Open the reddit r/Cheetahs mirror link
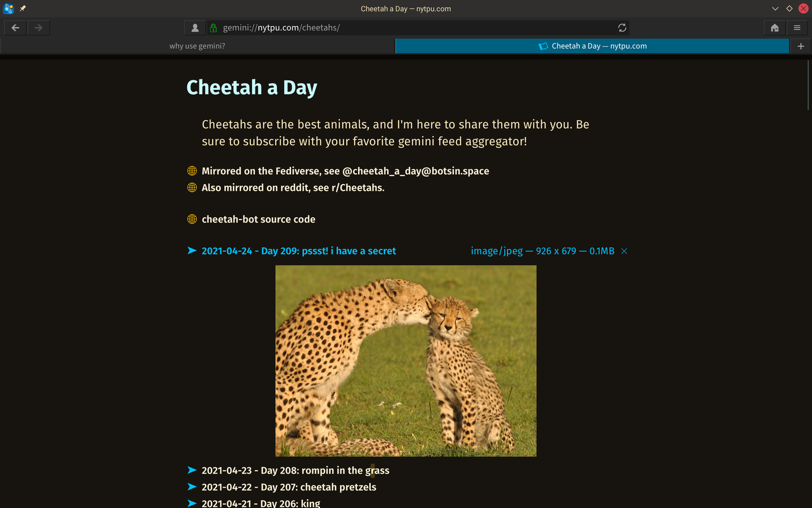812x508 pixels. 293,188
